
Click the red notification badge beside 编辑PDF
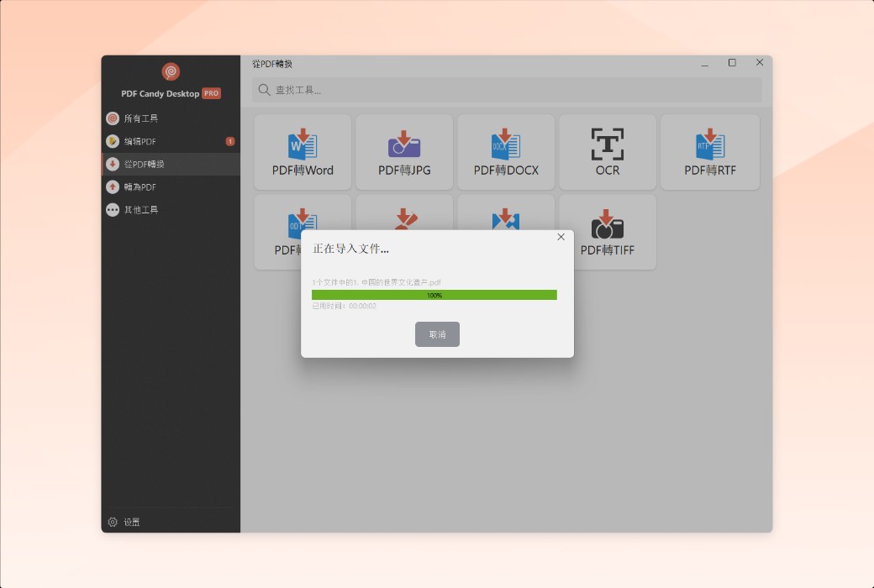click(x=230, y=142)
